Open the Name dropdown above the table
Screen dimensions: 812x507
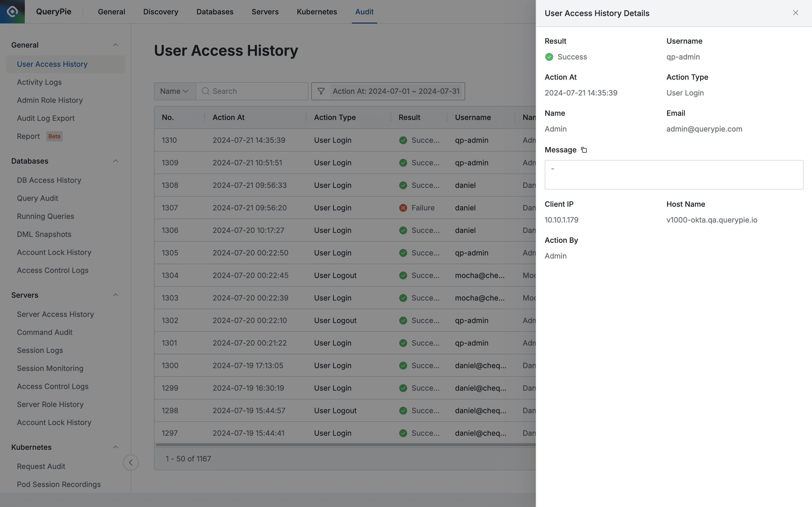[174, 91]
